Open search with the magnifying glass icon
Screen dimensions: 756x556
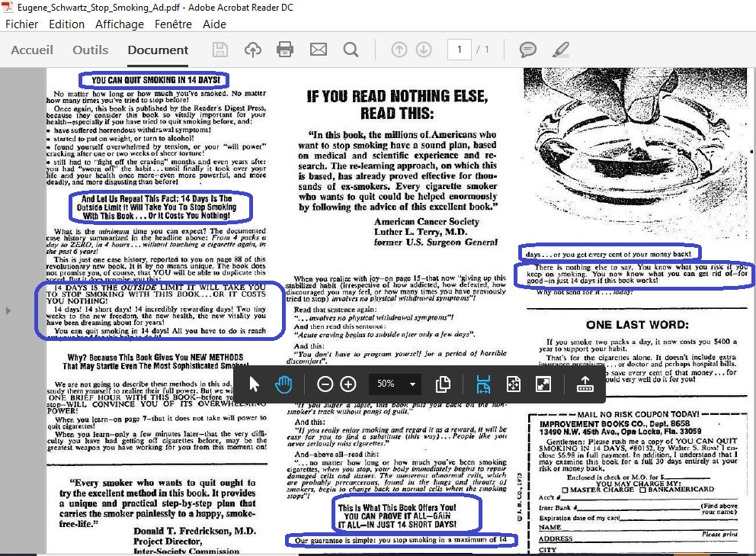pos(351,50)
